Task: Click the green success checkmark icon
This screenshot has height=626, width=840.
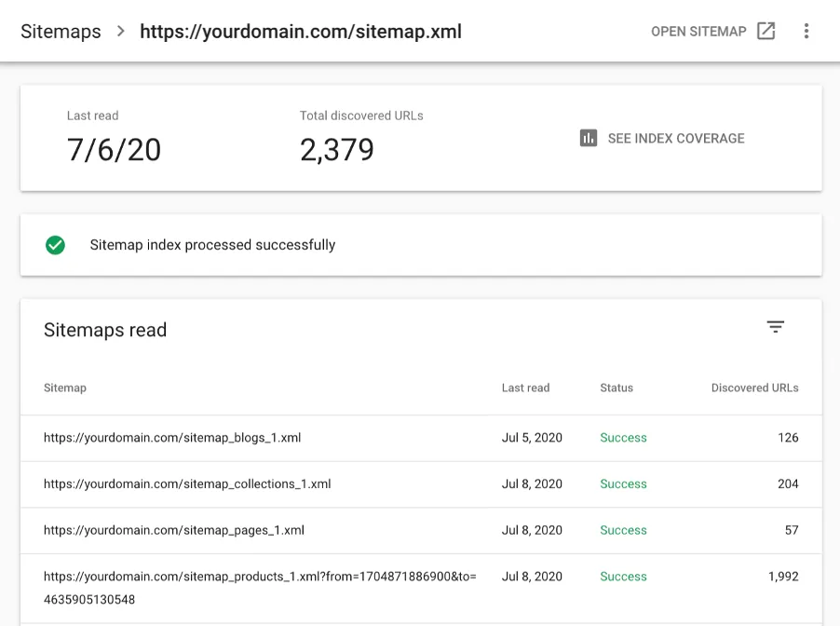Action: click(x=56, y=245)
